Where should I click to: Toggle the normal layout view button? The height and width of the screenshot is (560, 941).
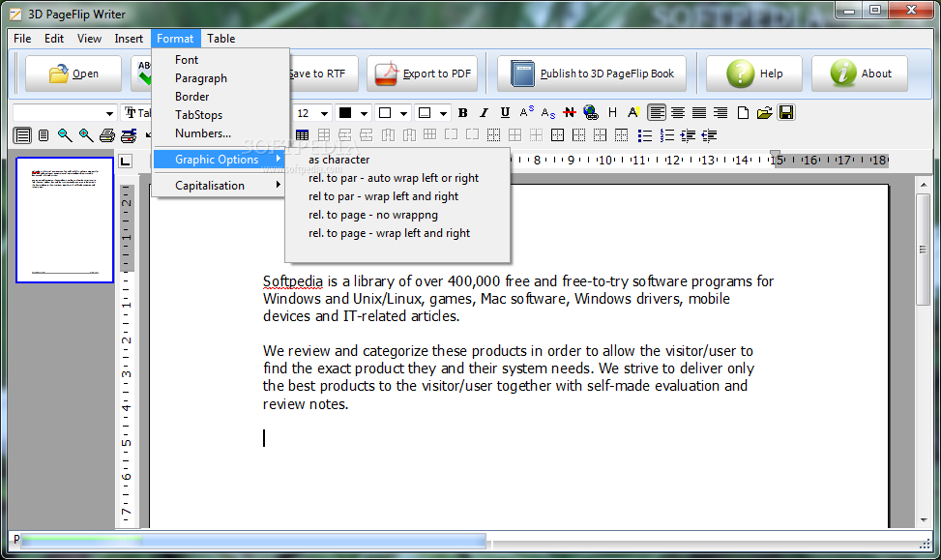coord(22,135)
